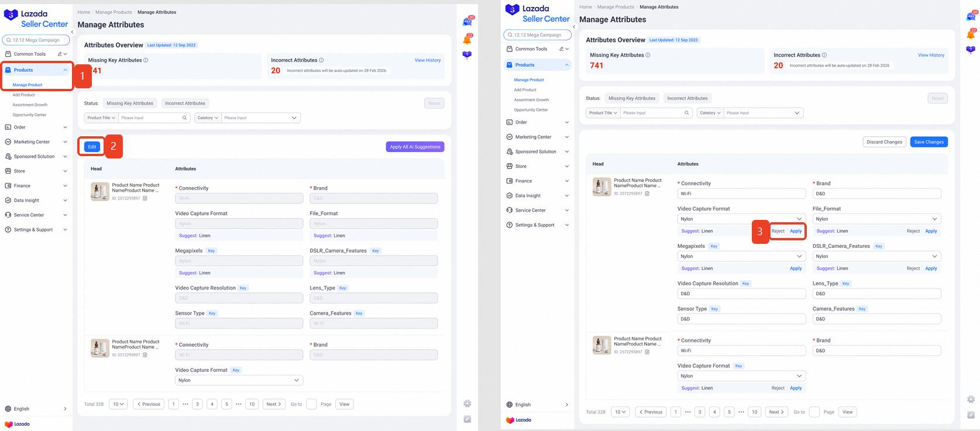The height and width of the screenshot is (431, 980).
Task: Open Manage Product in right view sidebar
Action: click(529, 80)
